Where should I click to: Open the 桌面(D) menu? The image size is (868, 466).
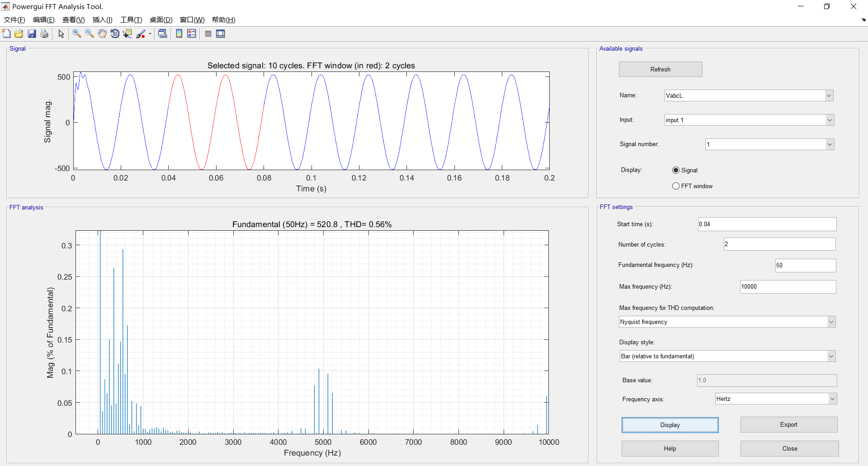(x=161, y=20)
